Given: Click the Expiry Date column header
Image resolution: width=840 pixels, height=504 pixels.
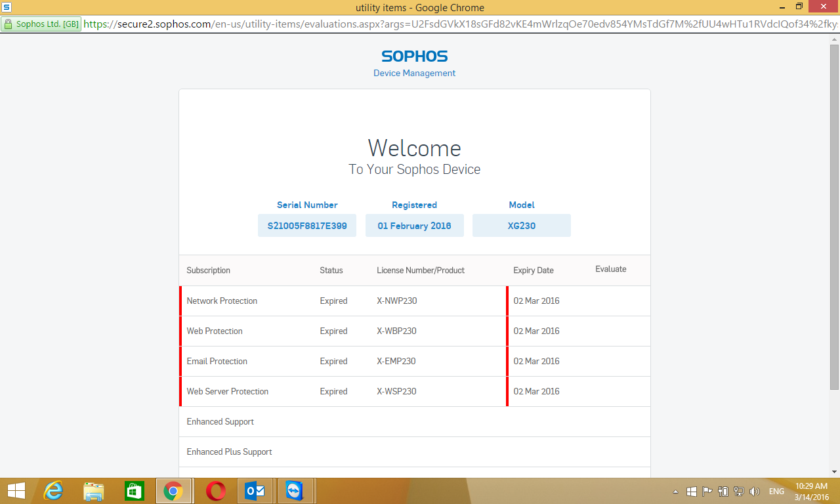Looking at the screenshot, I should pos(534,270).
